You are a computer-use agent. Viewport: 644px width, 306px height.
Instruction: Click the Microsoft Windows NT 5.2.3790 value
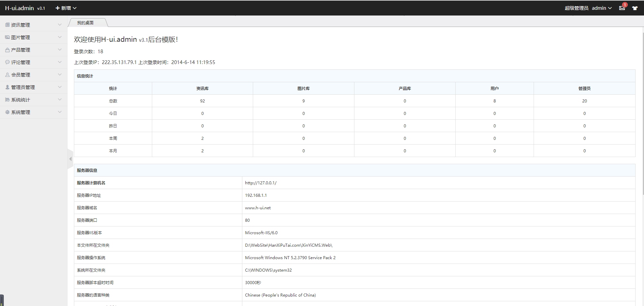click(290, 258)
